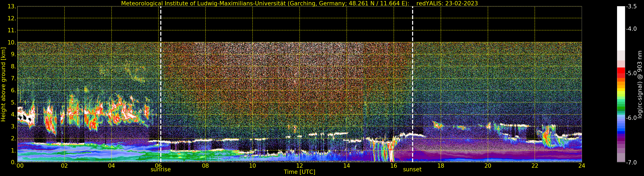Click the '12' hour tick on the time axis

(x=300, y=166)
